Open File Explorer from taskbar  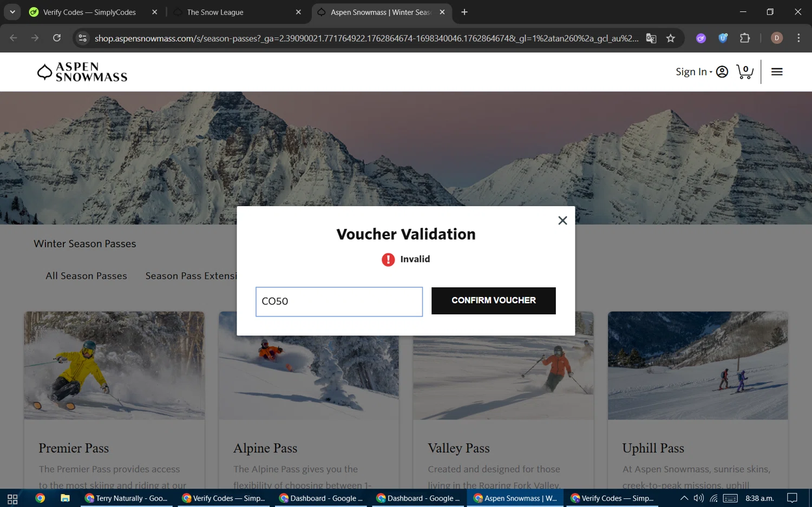pyautogui.click(x=65, y=498)
